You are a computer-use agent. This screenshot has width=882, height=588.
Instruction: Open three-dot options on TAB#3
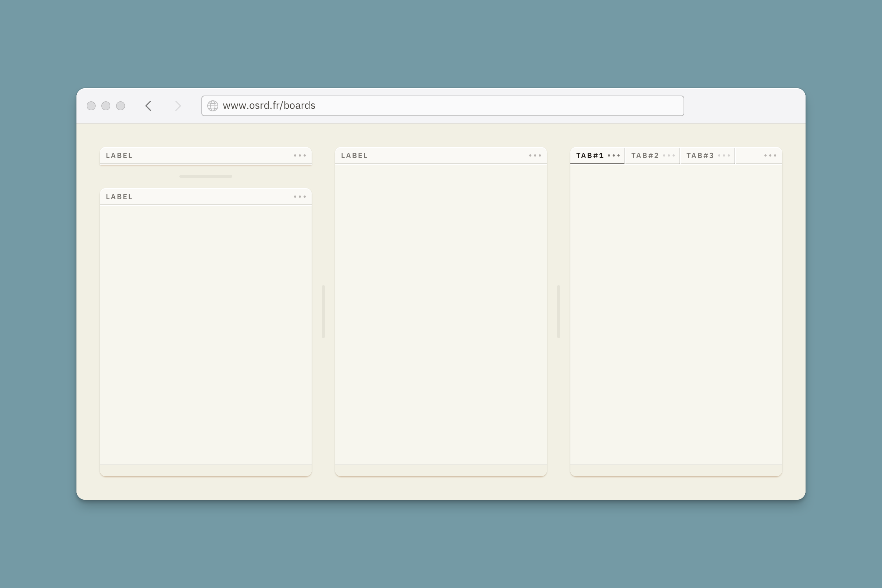[724, 155]
